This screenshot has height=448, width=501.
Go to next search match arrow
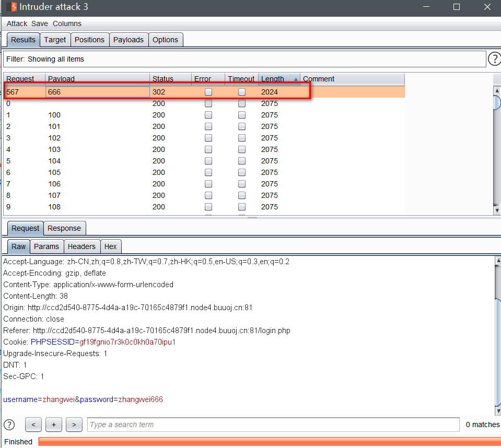(x=74, y=425)
